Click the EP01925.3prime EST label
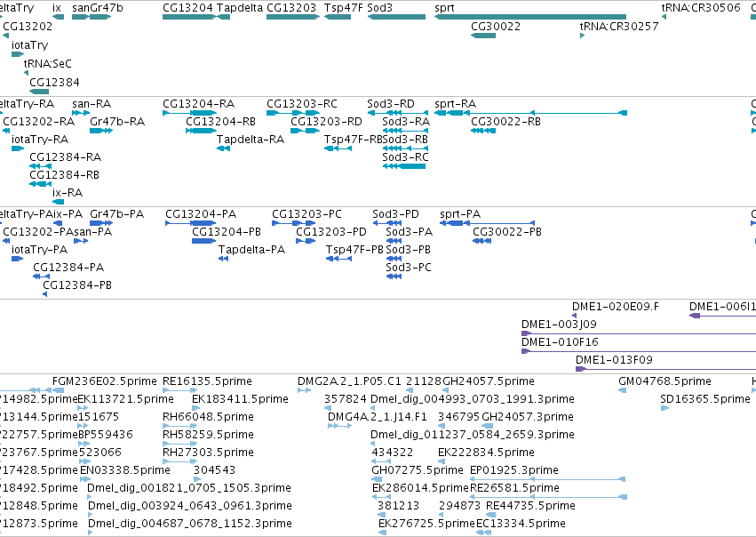This screenshot has width=756, height=537. [514, 470]
